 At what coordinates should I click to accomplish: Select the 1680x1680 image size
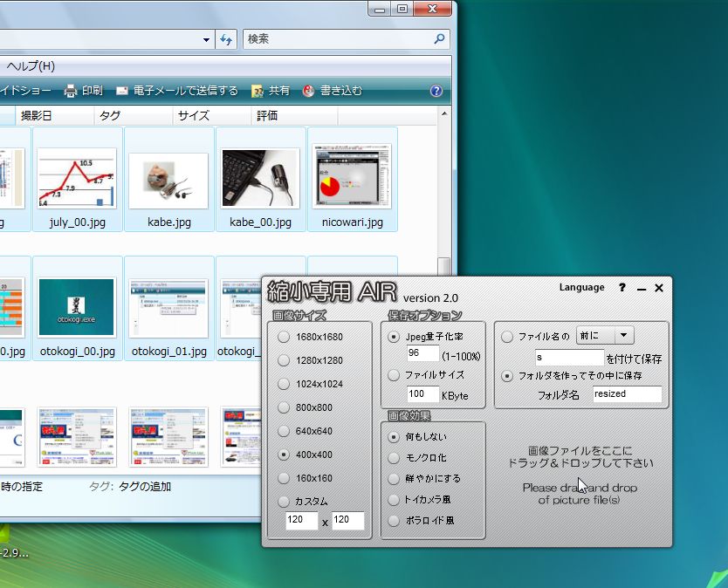(283, 337)
